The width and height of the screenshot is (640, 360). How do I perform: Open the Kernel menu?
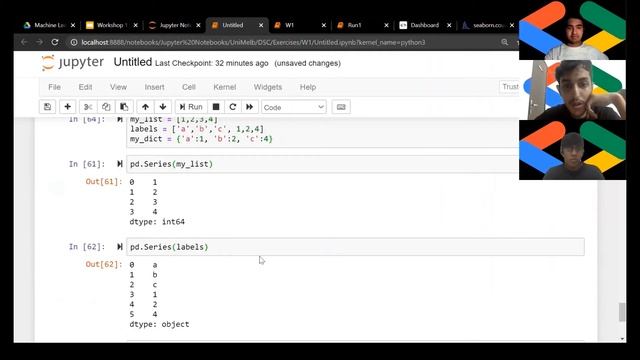pos(224,87)
